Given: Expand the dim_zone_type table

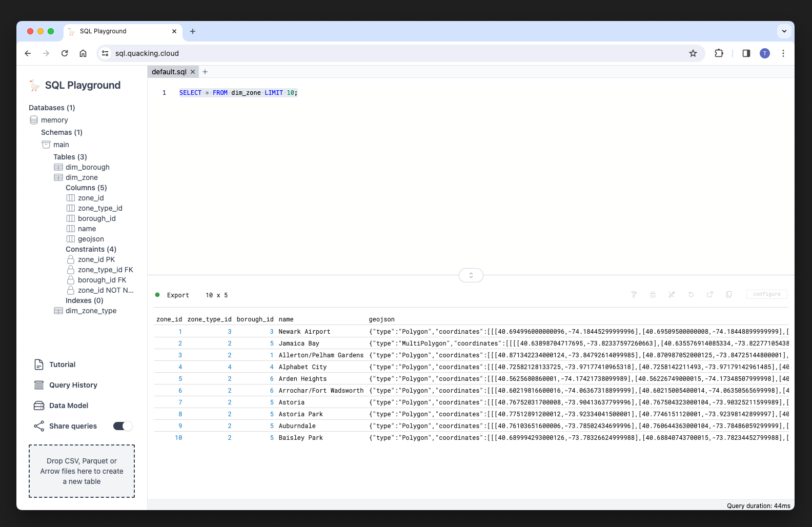Looking at the screenshot, I should [85, 311].
